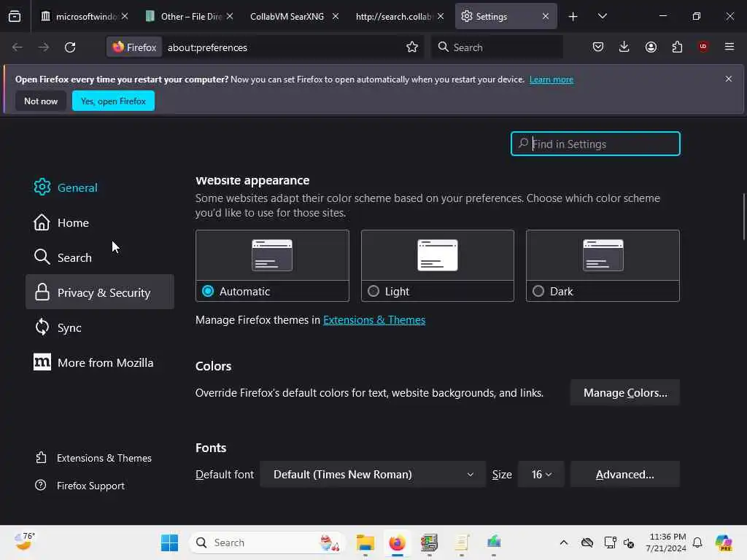
Task: Select the Dark color scheme radio button
Action: coord(538,291)
